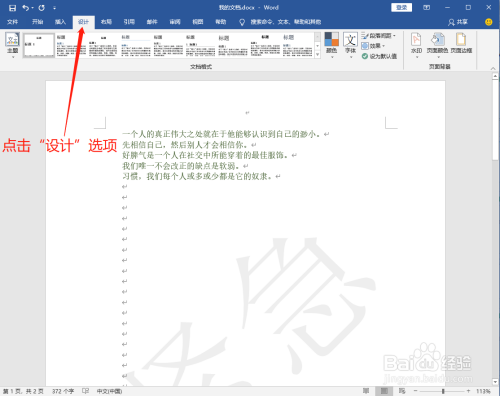Switch to the 视图 (View) tab
The image size is (500, 396).
[198, 22]
